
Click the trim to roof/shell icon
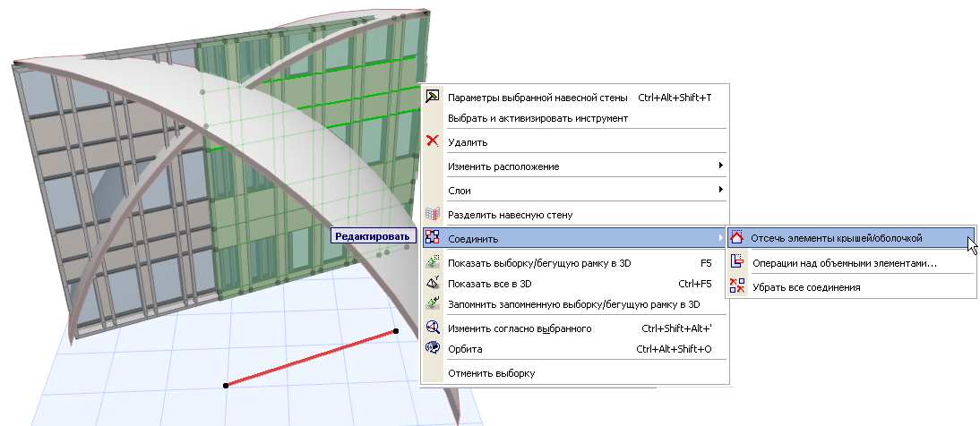[737, 237]
